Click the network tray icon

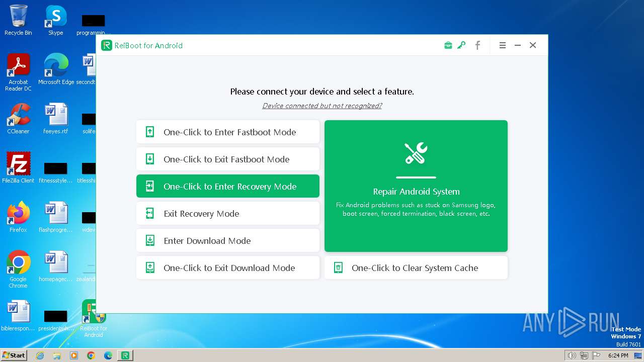[584, 355]
